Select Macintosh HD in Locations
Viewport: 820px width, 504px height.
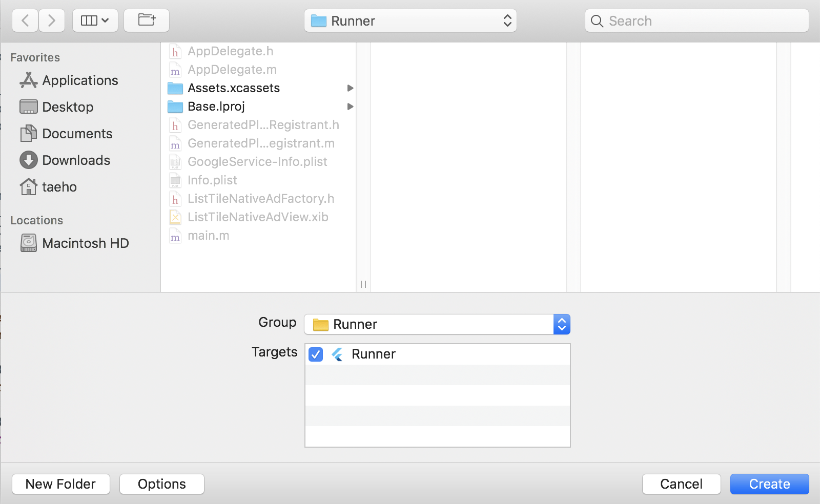tap(85, 243)
